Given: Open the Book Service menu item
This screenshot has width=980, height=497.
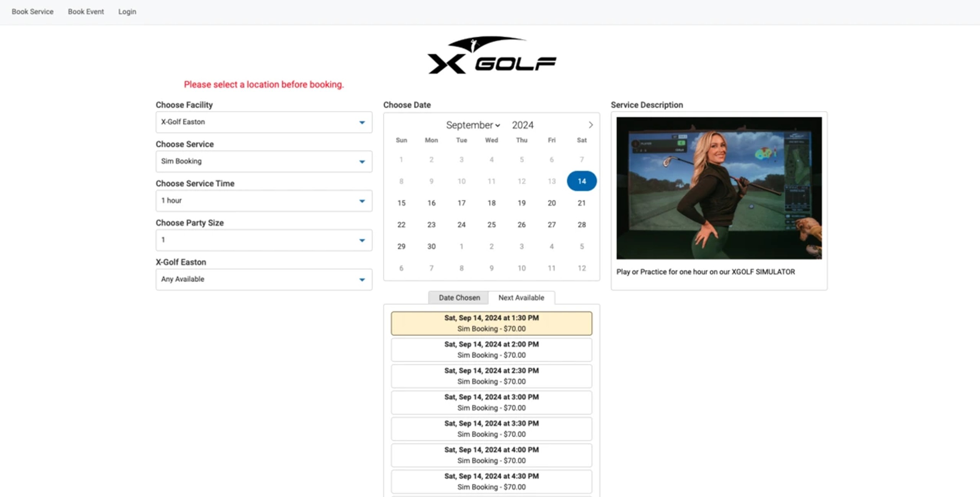Looking at the screenshot, I should tap(33, 11).
